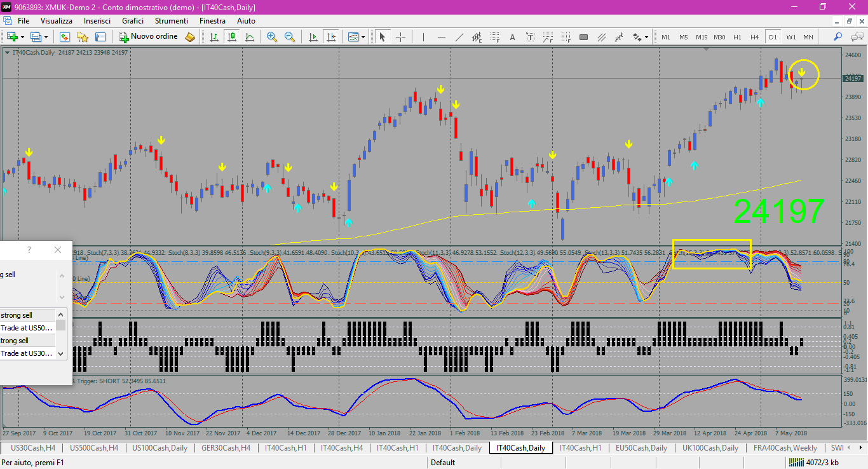Select the Fibonacci arcs tool

(548, 37)
